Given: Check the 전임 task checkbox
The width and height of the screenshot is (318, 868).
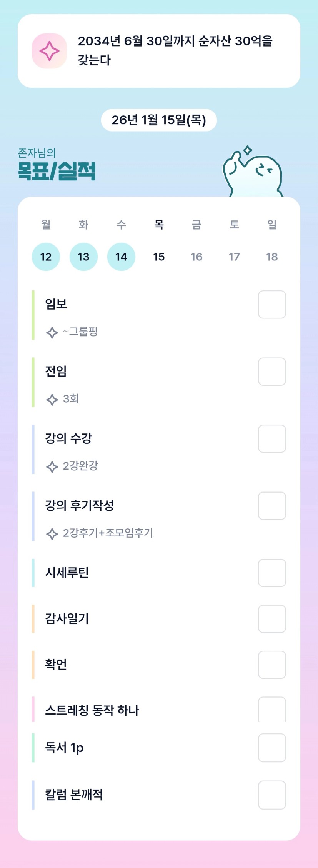Looking at the screenshot, I should 271,372.
